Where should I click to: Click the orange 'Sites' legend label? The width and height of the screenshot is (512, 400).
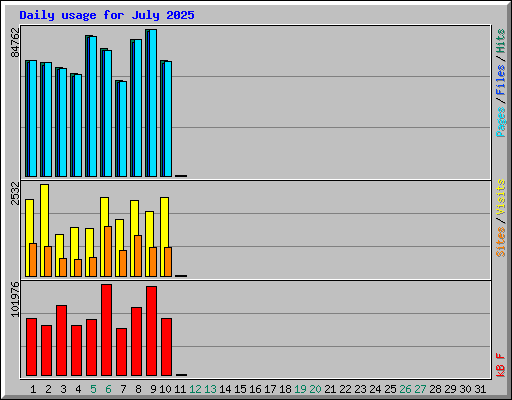tap(500, 242)
